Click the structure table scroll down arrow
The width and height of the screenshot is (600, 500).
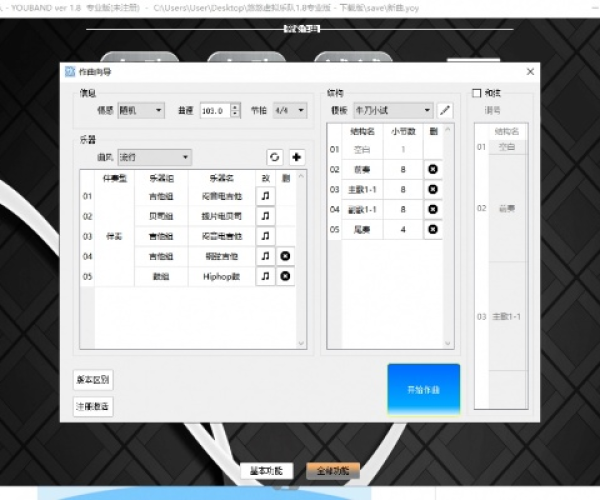[448, 343]
